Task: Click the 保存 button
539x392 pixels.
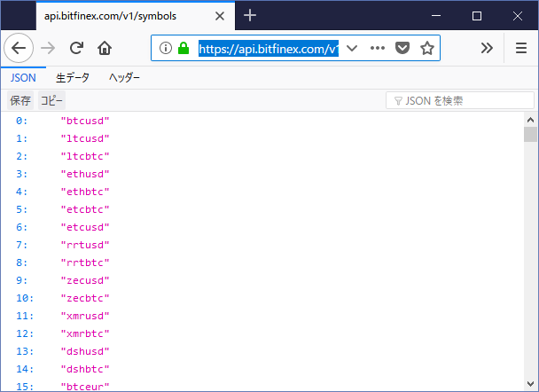Action: pyautogui.click(x=20, y=101)
